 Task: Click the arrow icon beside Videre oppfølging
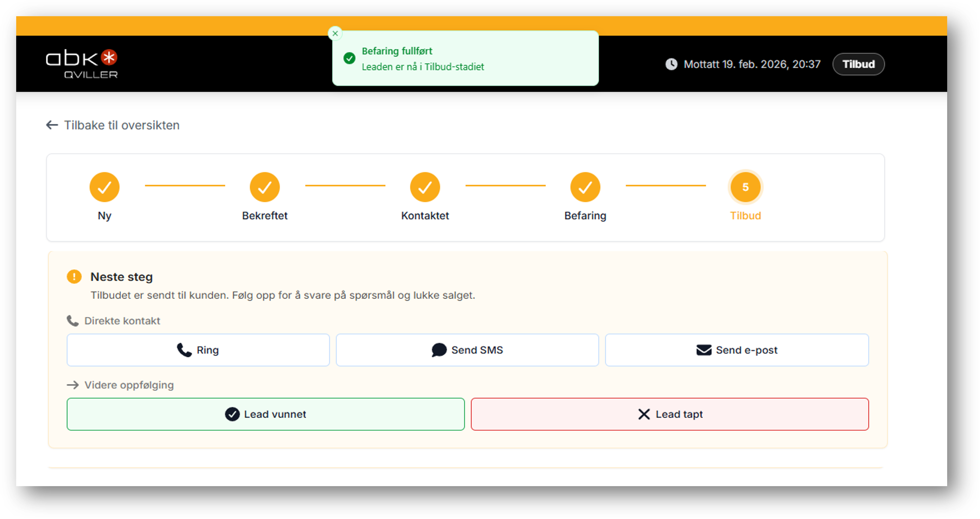(x=73, y=385)
